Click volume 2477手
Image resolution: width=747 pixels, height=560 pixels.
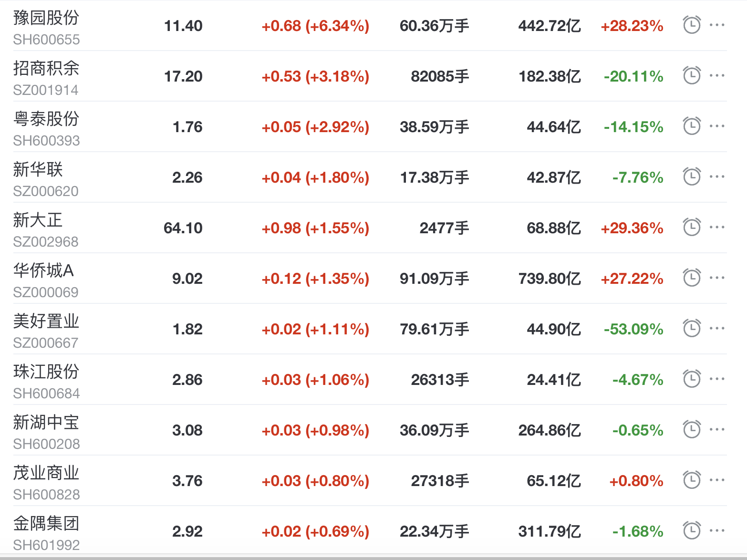click(x=445, y=228)
